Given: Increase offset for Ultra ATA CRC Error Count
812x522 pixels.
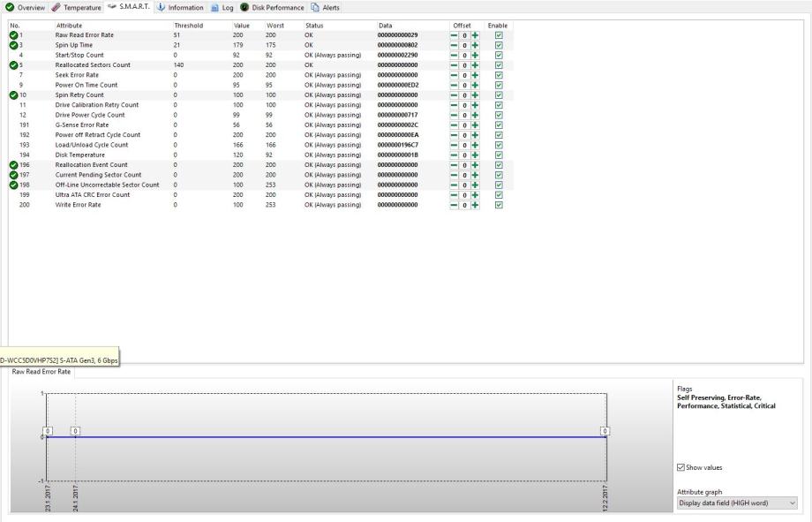Looking at the screenshot, I should [x=475, y=195].
